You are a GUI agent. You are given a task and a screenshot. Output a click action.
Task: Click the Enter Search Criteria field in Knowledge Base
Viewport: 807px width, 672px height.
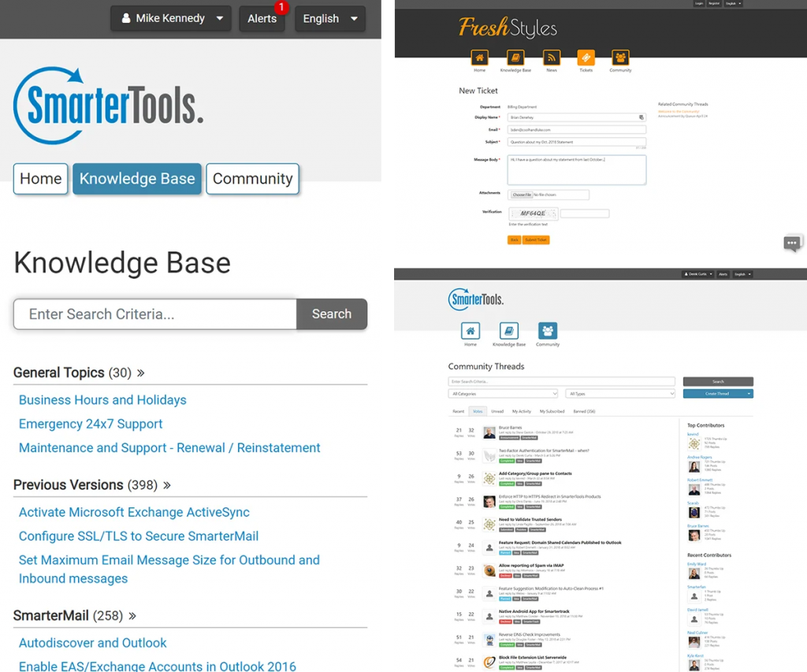155,314
